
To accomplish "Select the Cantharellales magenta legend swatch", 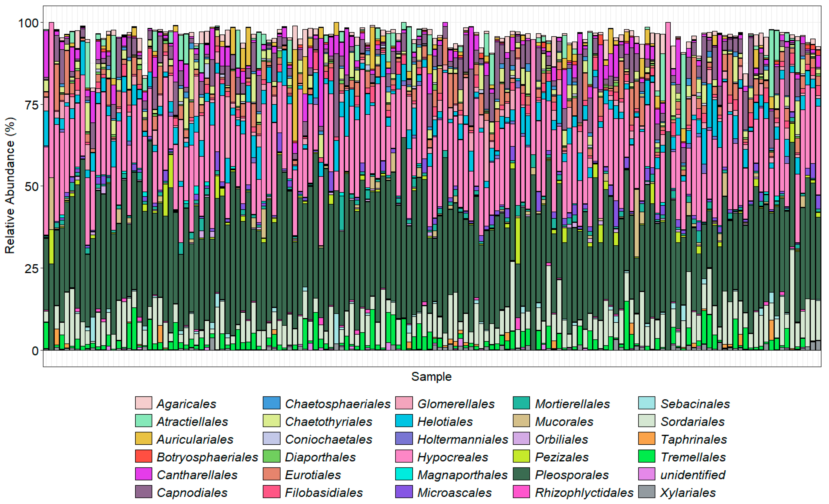I will pos(144,474).
